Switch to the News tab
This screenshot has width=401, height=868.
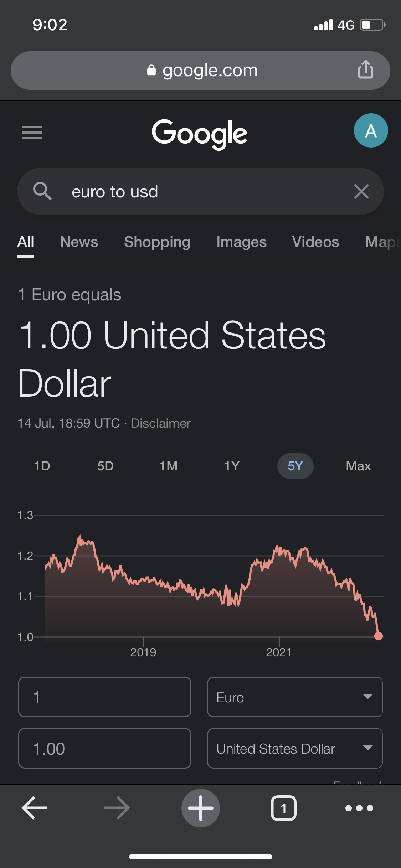click(x=79, y=242)
